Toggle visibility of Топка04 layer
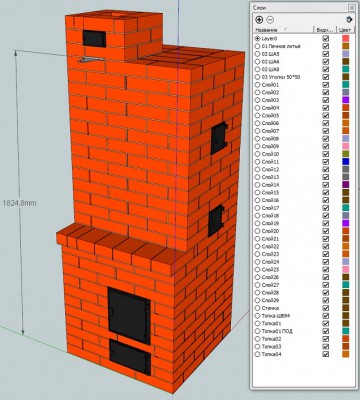This screenshot has height=400, width=360. pos(326,354)
